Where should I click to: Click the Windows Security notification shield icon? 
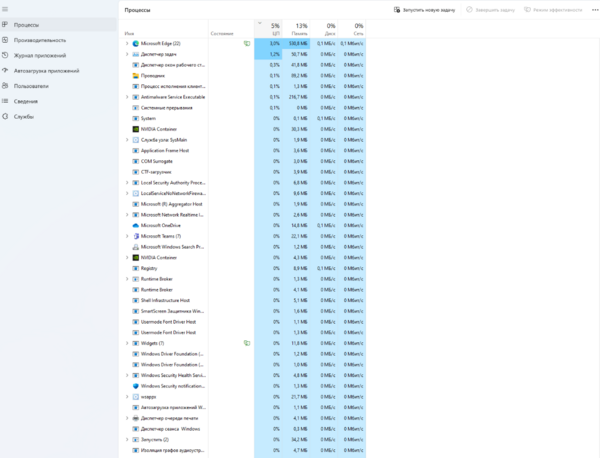(x=135, y=386)
